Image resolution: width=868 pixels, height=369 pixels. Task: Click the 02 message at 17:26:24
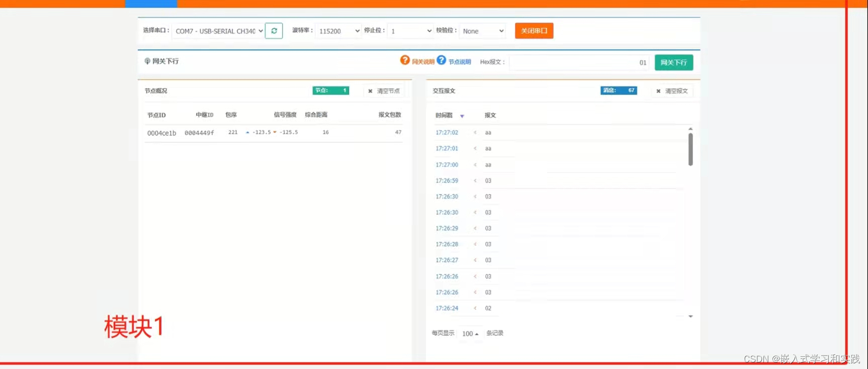pos(488,308)
